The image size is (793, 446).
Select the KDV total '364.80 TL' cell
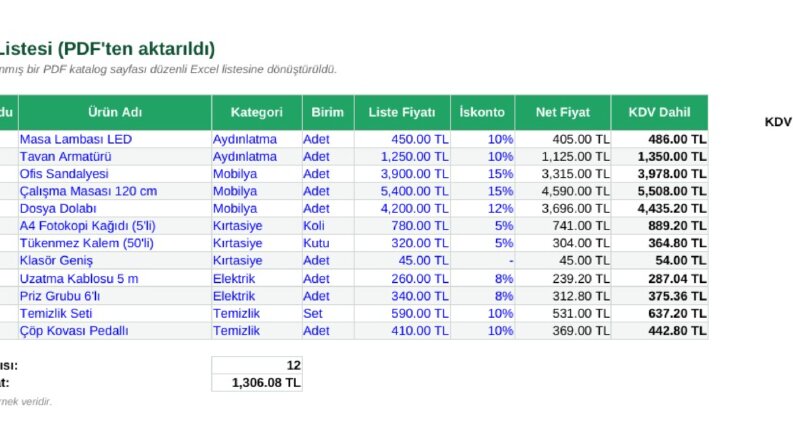[659, 243]
